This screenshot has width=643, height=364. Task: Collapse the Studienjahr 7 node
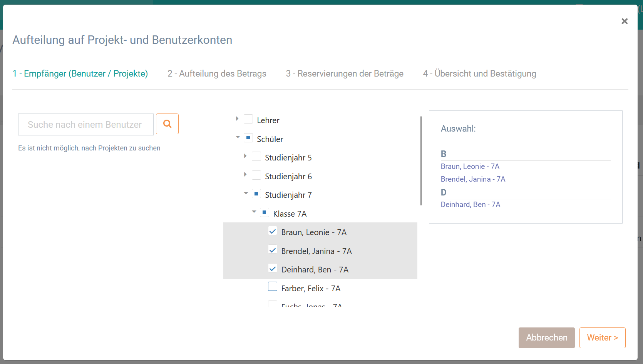(x=246, y=194)
